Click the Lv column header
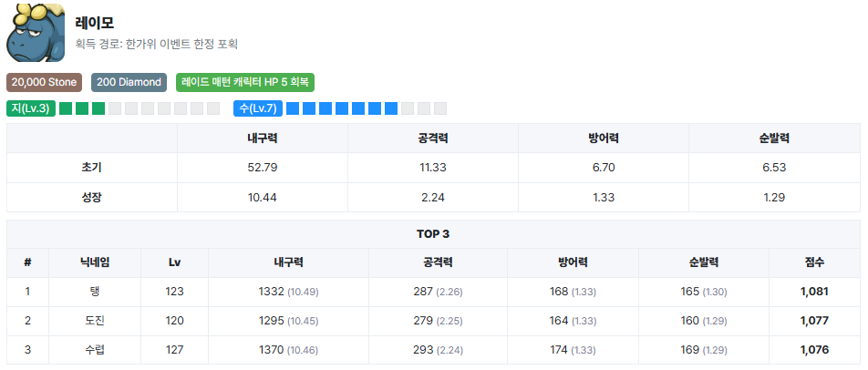The height and width of the screenshot is (370, 868). point(174,262)
